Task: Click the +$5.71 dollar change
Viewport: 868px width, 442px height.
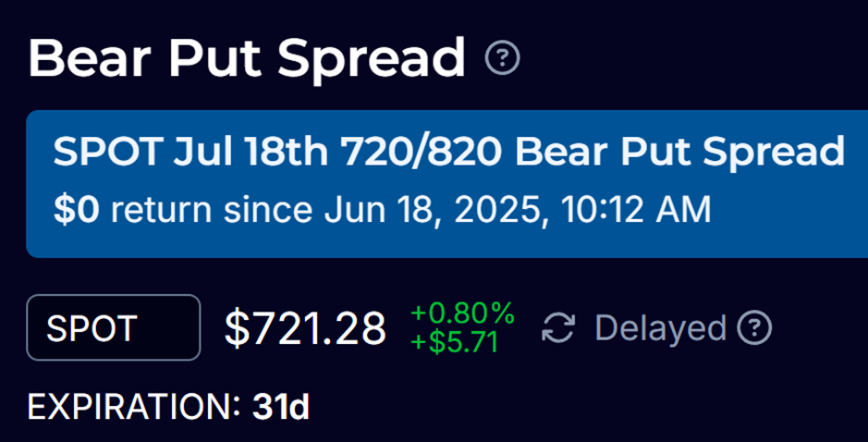Action: (x=454, y=342)
